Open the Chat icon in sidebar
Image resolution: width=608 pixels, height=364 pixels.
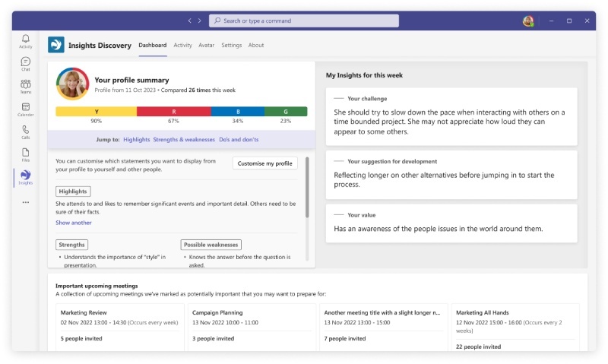(x=26, y=64)
